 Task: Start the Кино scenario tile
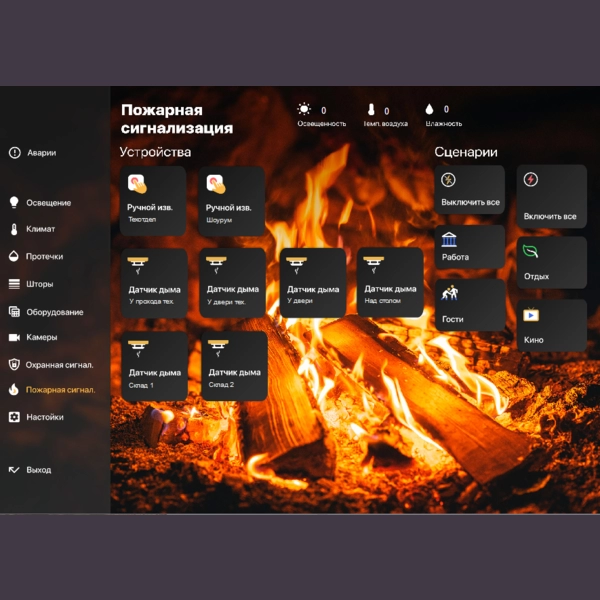(x=551, y=325)
